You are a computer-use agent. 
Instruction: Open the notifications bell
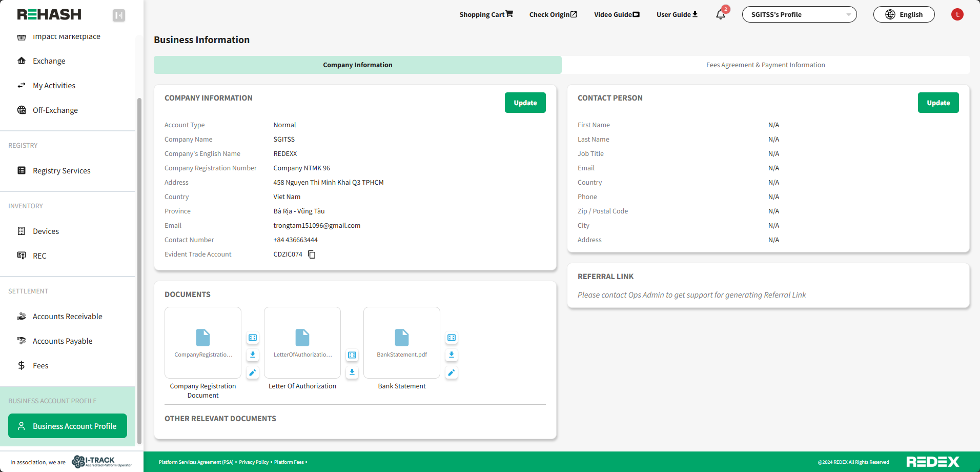pyautogui.click(x=721, y=14)
